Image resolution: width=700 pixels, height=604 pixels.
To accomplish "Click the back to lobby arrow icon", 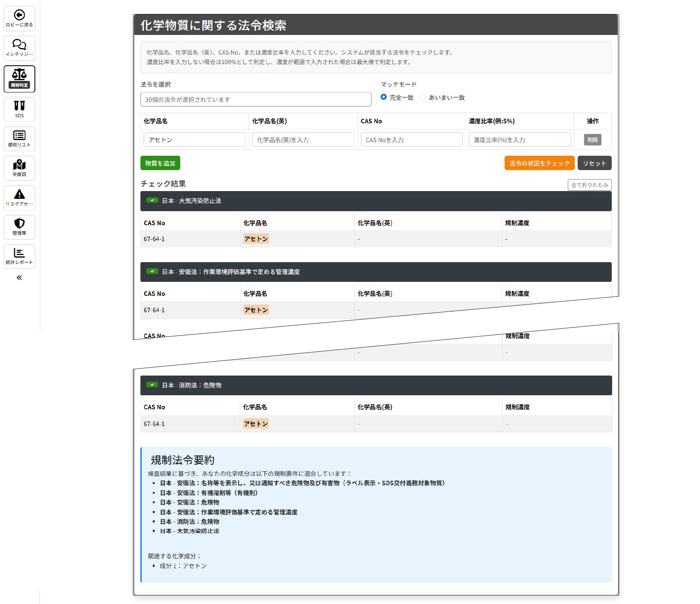I will pyautogui.click(x=19, y=15).
